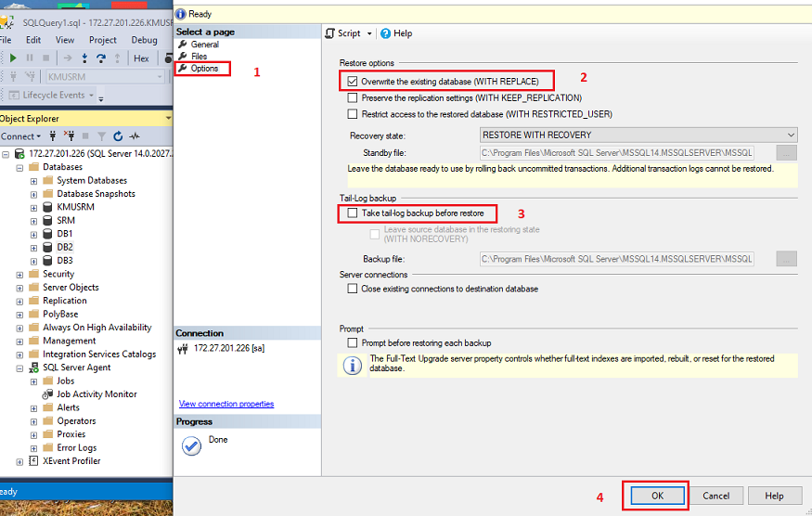This screenshot has width=812, height=516.
Task: Click the Object Explorer refresh icon
Action: pyautogui.click(x=118, y=136)
